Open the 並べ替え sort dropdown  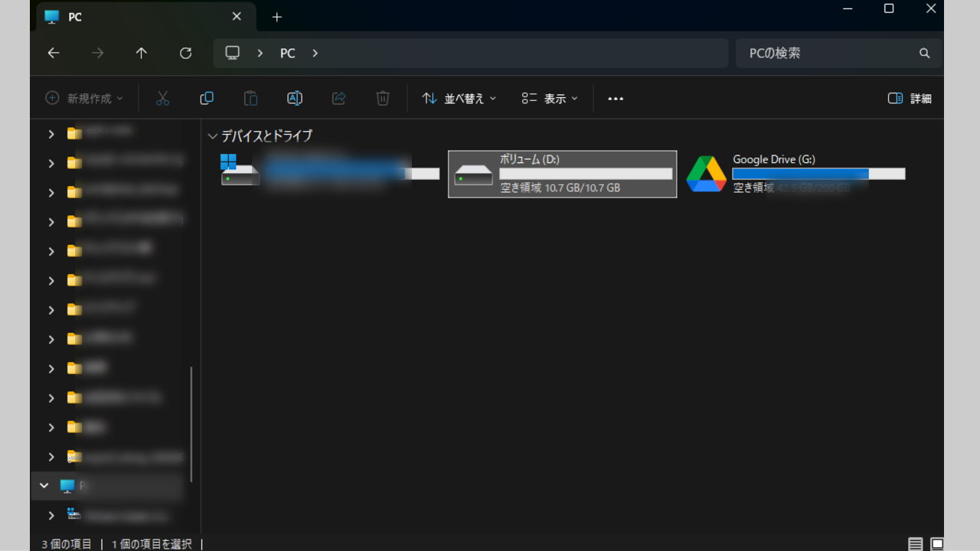pos(459,98)
